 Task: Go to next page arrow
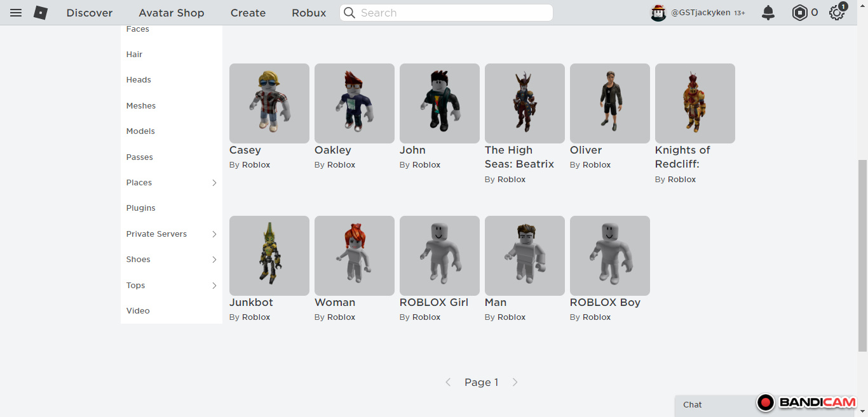pos(515,382)
